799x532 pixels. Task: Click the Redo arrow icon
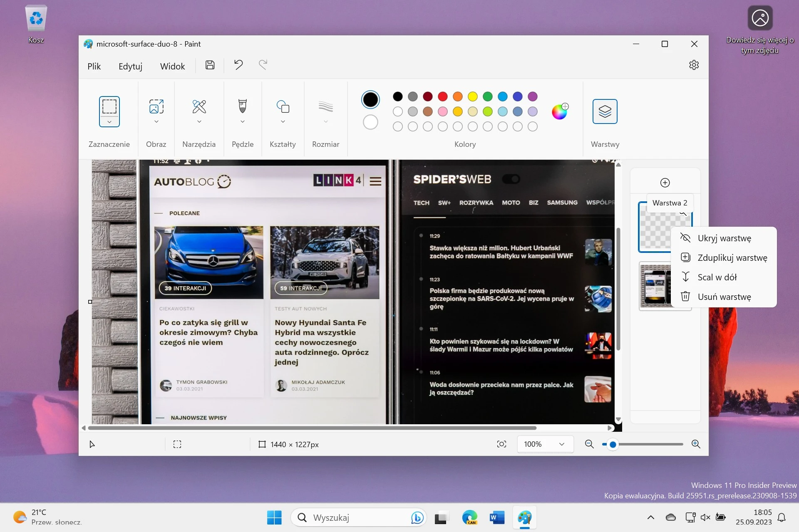(263, 65)
